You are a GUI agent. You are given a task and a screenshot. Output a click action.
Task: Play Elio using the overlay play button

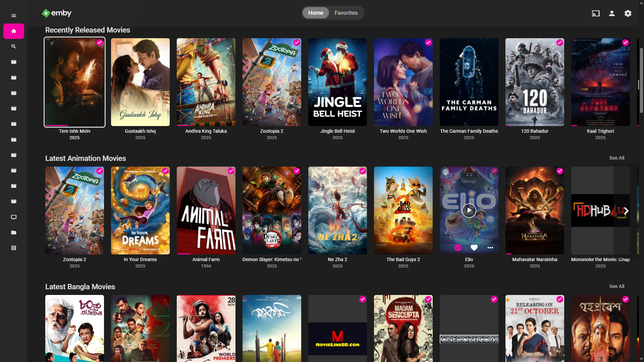(x=469, y=210)
